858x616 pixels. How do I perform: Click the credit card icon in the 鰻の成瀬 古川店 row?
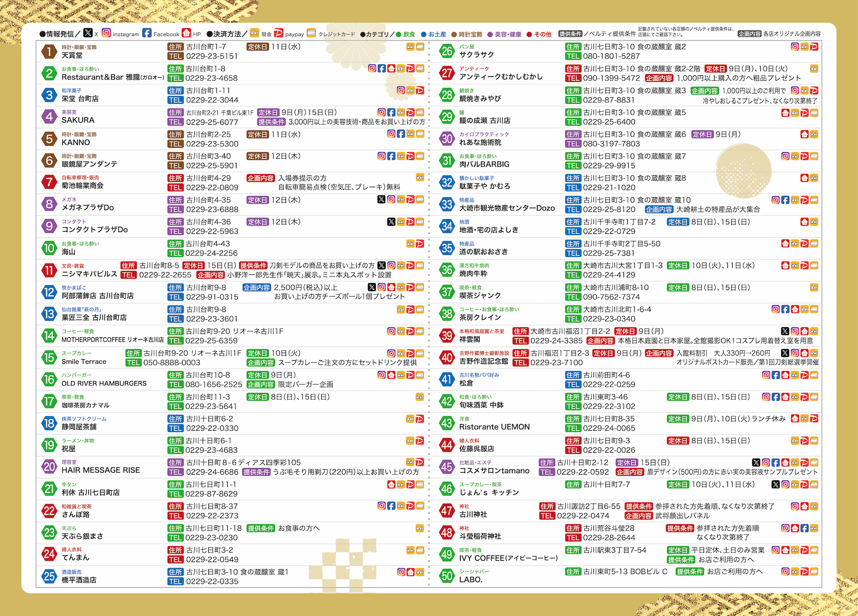pyautogui.click(x=814, y=112)
